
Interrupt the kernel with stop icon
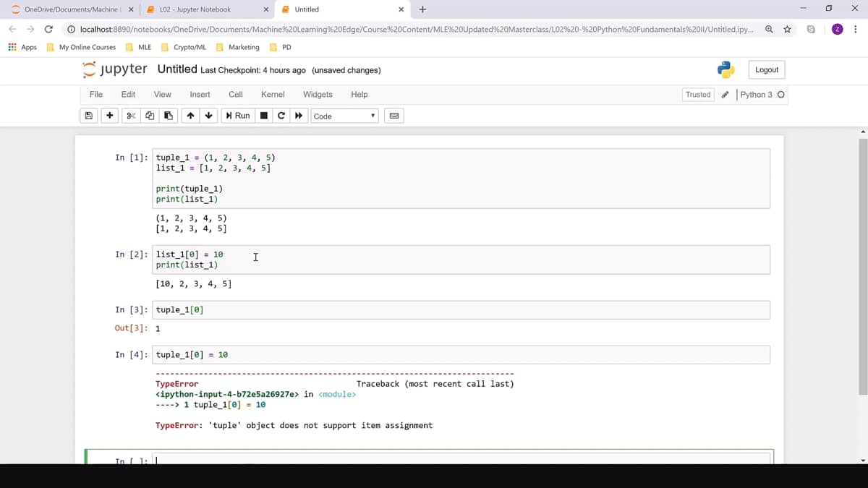pyautogui.click(x=264, y=116)
